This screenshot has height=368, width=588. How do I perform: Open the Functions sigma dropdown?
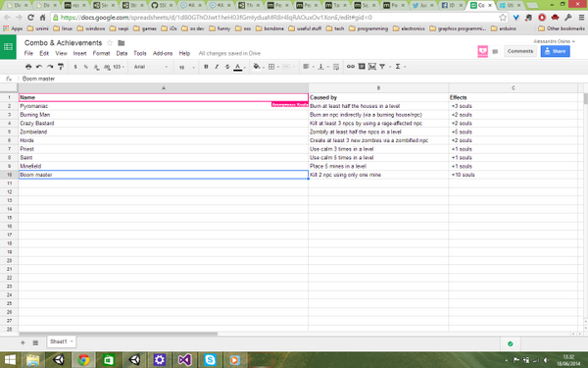[400, 67]
